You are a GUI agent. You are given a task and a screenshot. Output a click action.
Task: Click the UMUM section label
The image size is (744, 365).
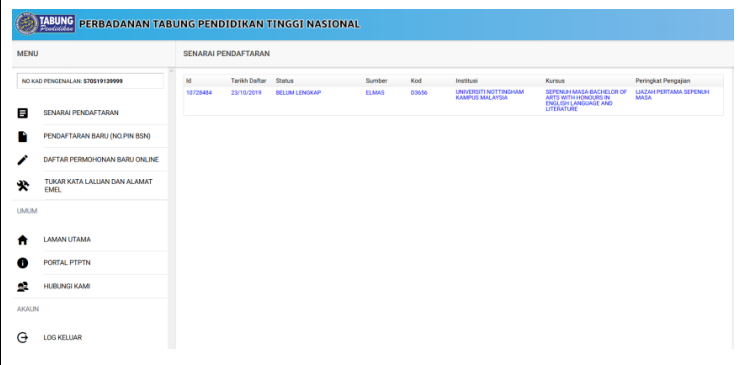pyautogui.click(x=27, y=211)
